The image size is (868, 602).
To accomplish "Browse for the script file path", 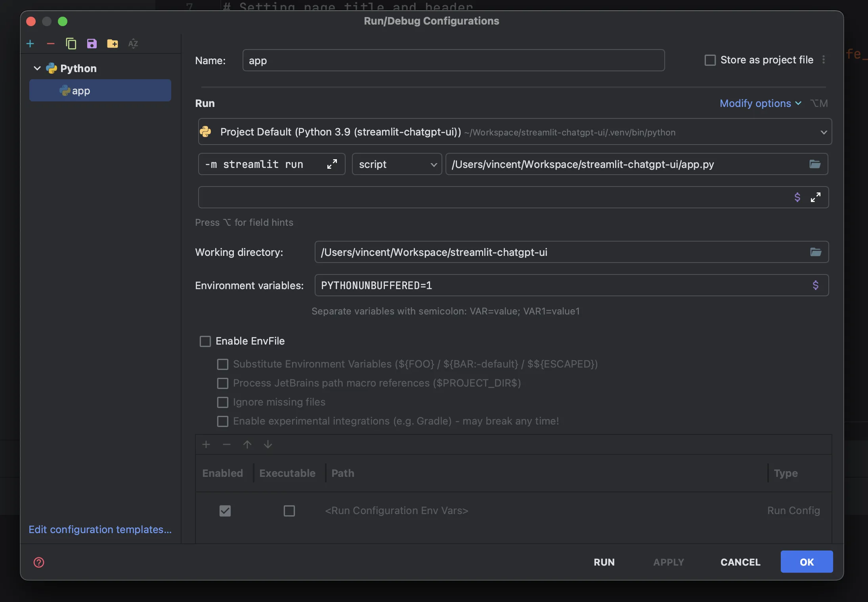I will [815, 164].
